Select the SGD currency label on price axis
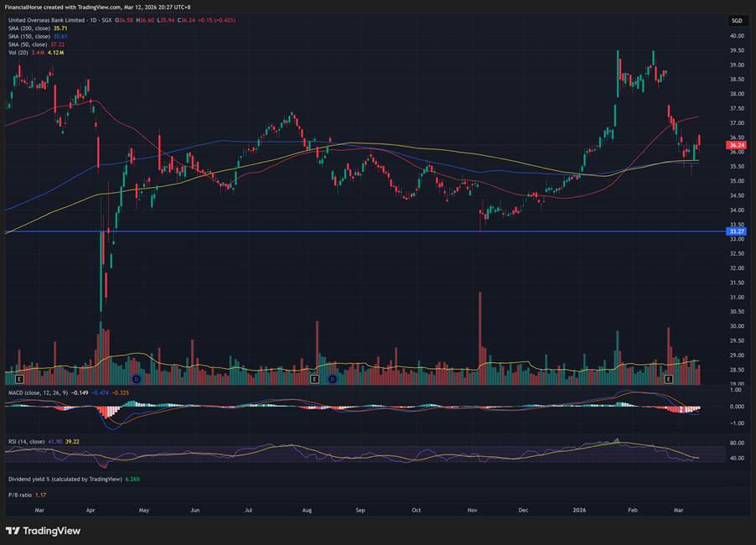The image size is (756, 545). click(737, 20)
